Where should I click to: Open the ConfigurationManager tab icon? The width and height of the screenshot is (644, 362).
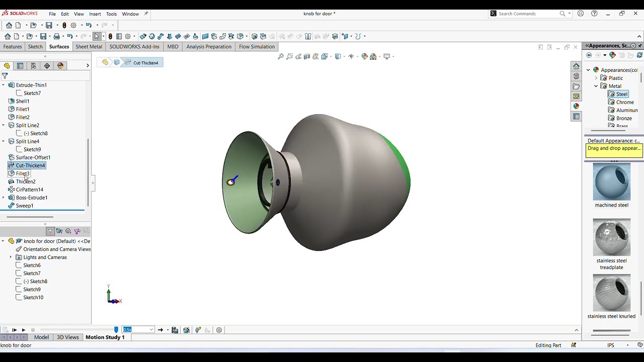click(x=33, y=66)
